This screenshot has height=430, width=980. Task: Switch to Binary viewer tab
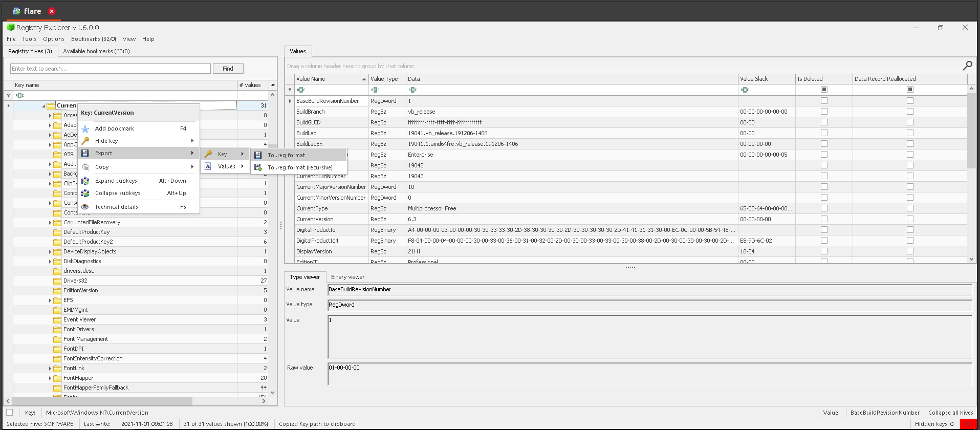347,277
